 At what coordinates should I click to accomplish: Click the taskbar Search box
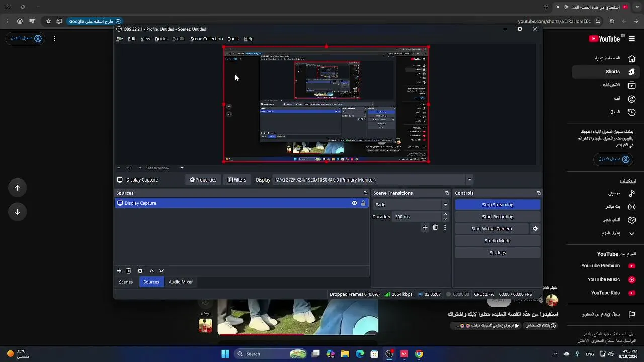click(271, 354)
